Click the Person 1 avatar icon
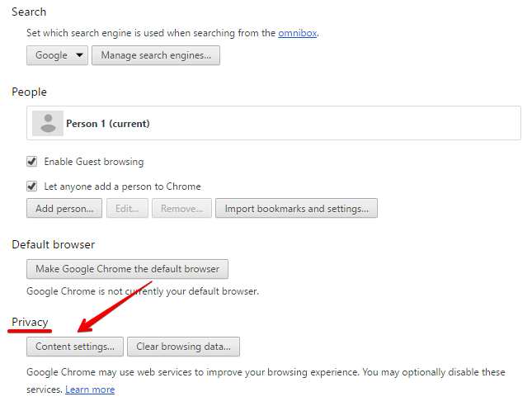 pos(48,124)
